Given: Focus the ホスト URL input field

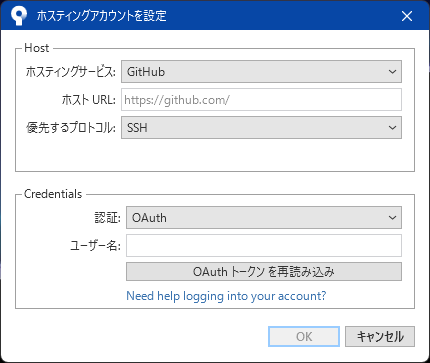Looking at the screenshot, I should coord(261,100).
